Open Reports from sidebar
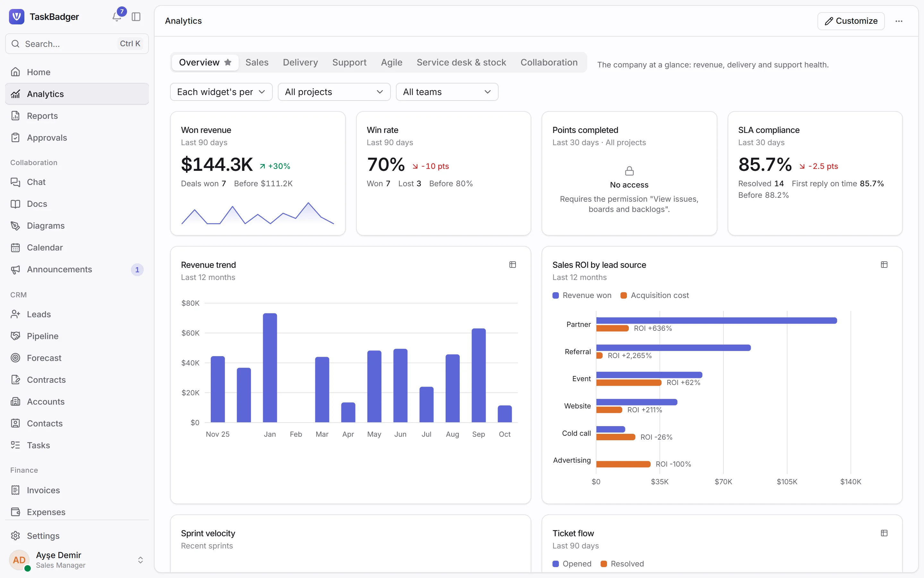924x578 pixels. (77, 116)
